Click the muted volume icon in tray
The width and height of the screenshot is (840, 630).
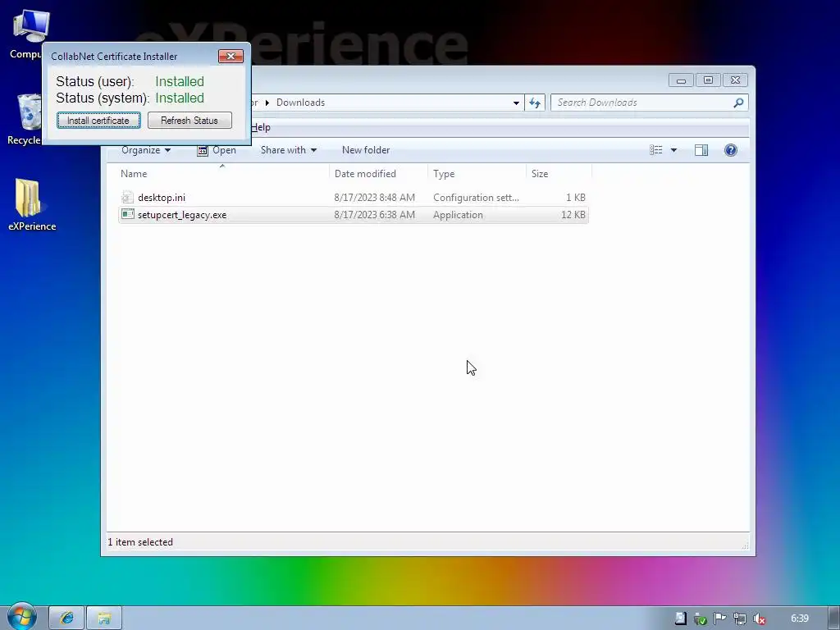(759, 619)
